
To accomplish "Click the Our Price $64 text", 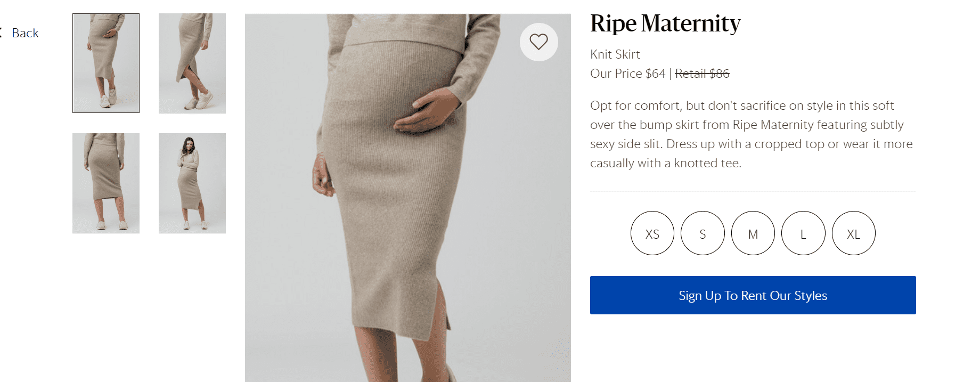I will coord(627,74).
